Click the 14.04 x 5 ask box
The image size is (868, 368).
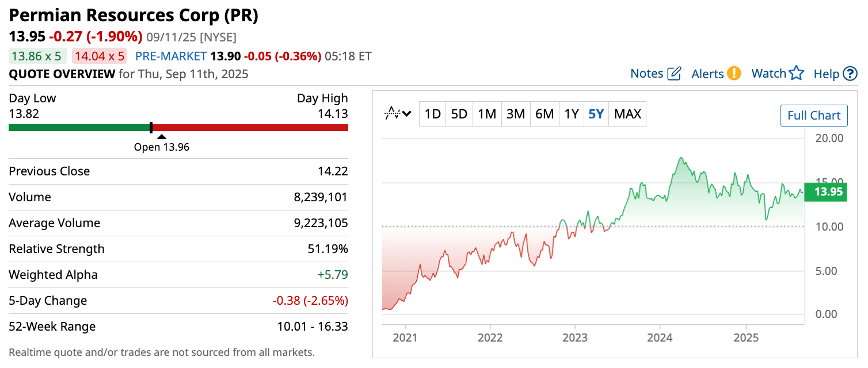[x=100, y=56]
